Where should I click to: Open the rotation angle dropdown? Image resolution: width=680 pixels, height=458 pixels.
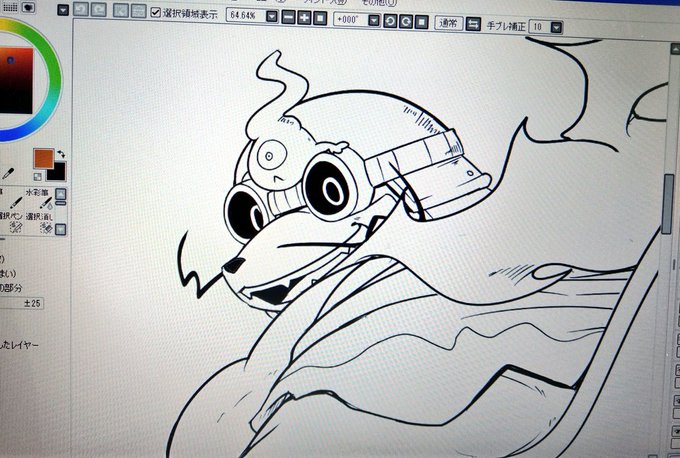(x=374, y=20)
